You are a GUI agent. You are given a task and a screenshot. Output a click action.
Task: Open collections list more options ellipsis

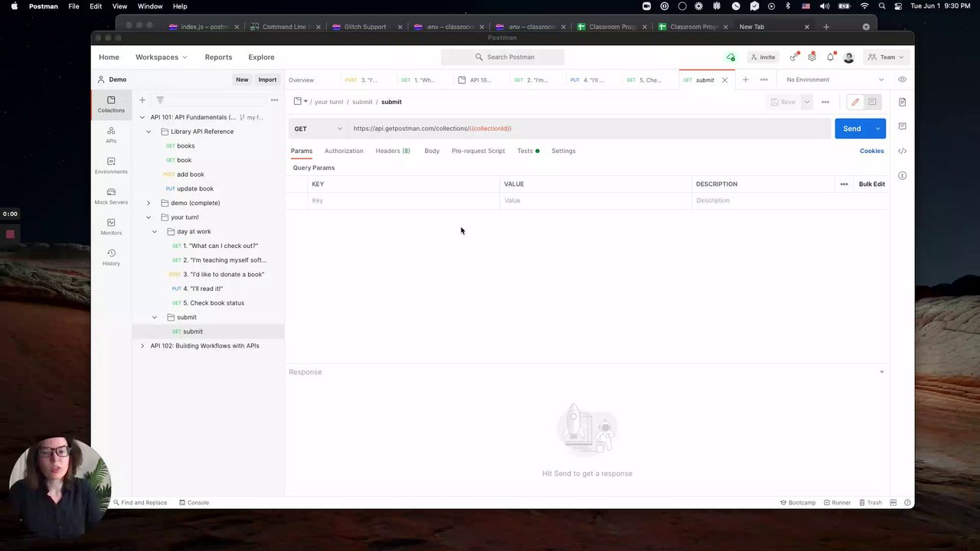point(274,99)
